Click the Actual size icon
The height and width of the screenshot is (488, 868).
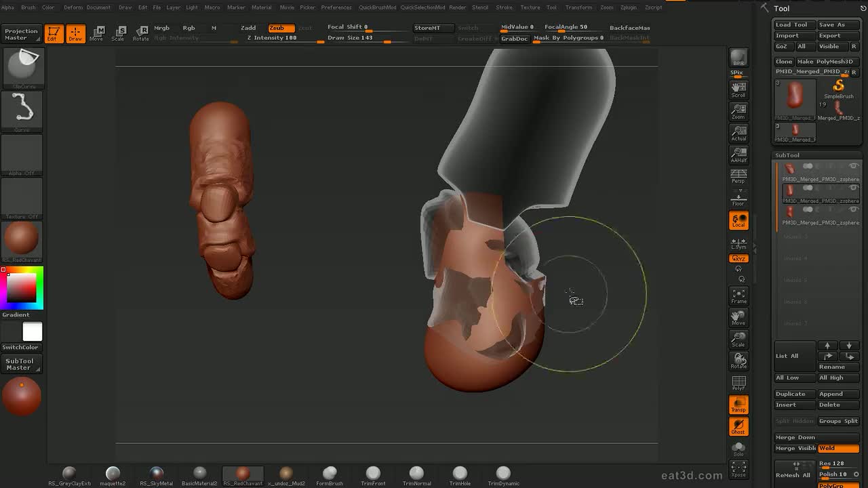(x=738, y=132)
